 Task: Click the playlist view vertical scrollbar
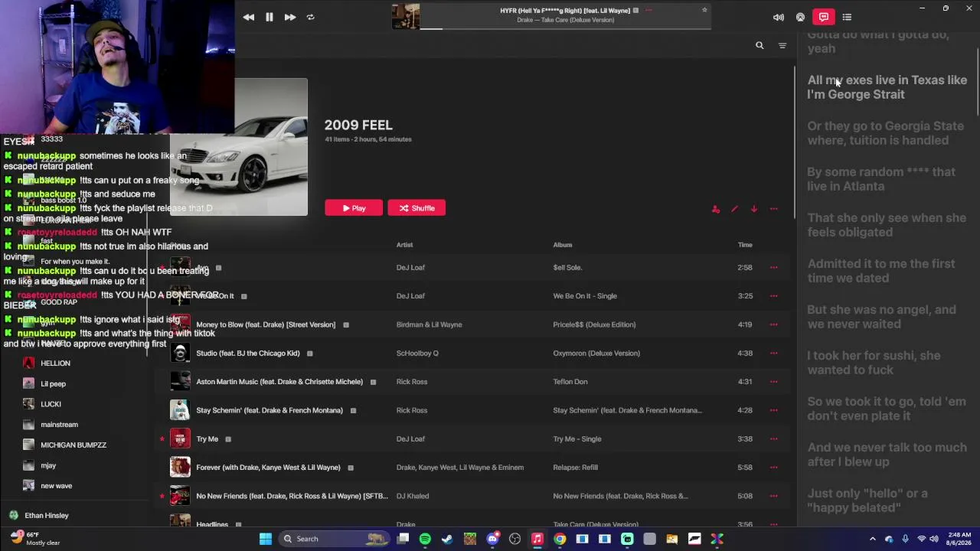pos(794,143)
